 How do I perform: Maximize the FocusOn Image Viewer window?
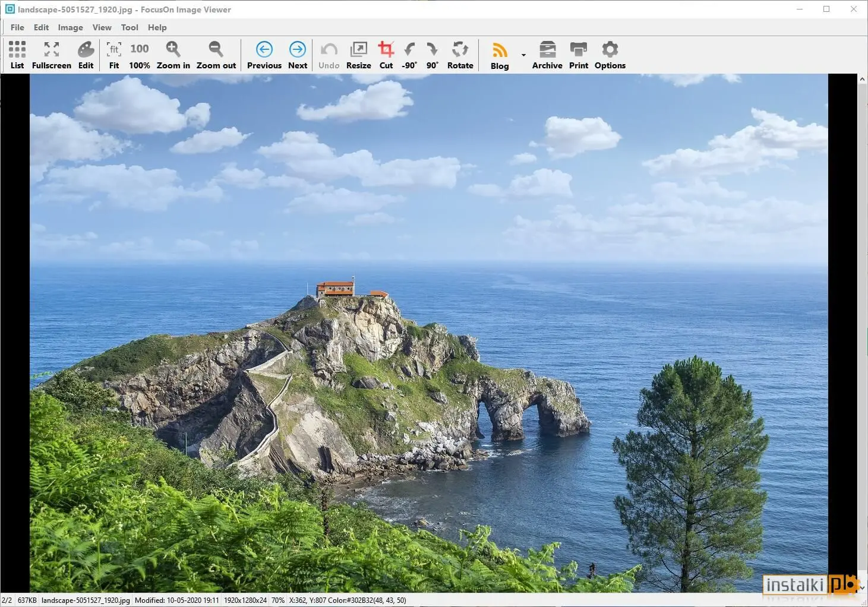tap(826, 9)
